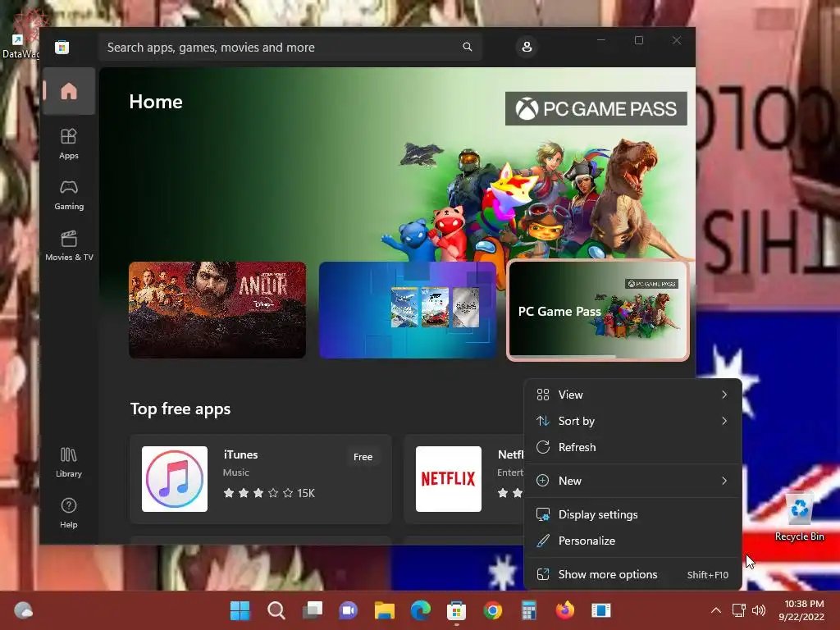The height and width of the screenshot is (630, 840).
Task: Expand the New submenu arrow
Action: pyautogui.click(x=724, y=481)
